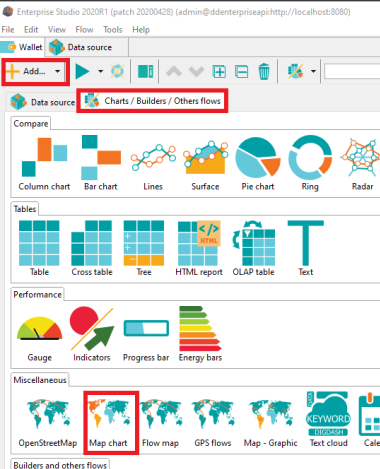Click the Miscellaneous group label
This screenshot has width=380, height=469.
pyautogui.click(x=40, y=380)
